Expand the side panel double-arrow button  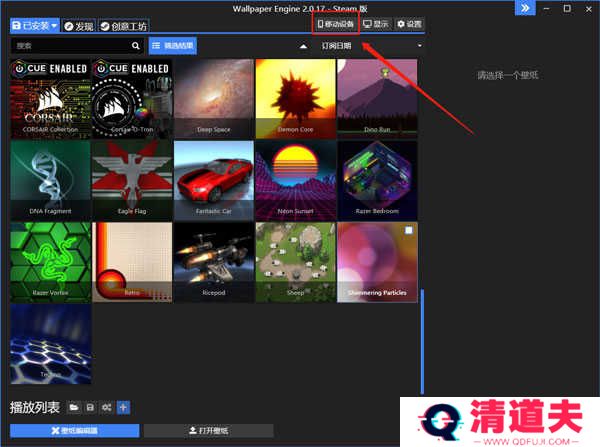pyautogui.click(x=524, y=8)
